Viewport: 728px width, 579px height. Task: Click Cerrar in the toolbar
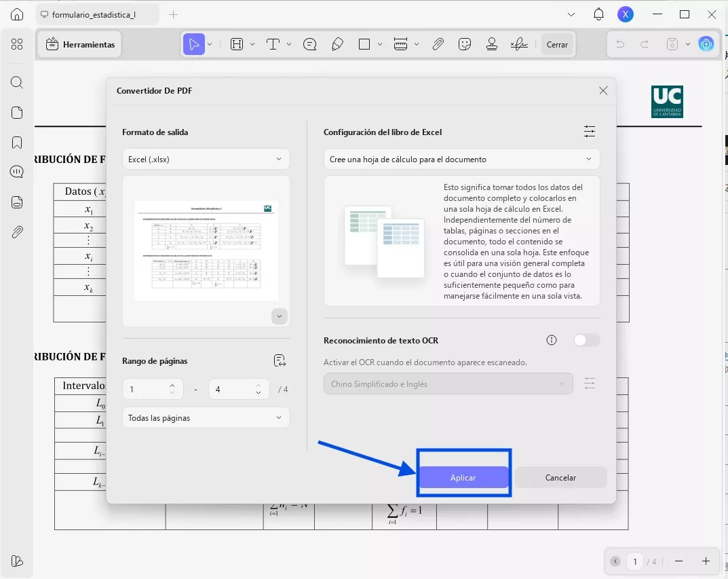coord(557,45)
